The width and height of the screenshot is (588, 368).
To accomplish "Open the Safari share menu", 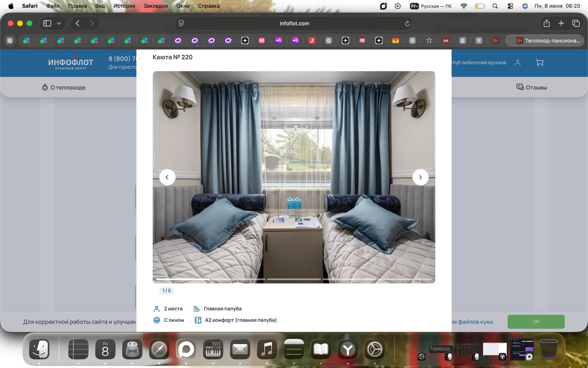I will [x=546, y=23].
